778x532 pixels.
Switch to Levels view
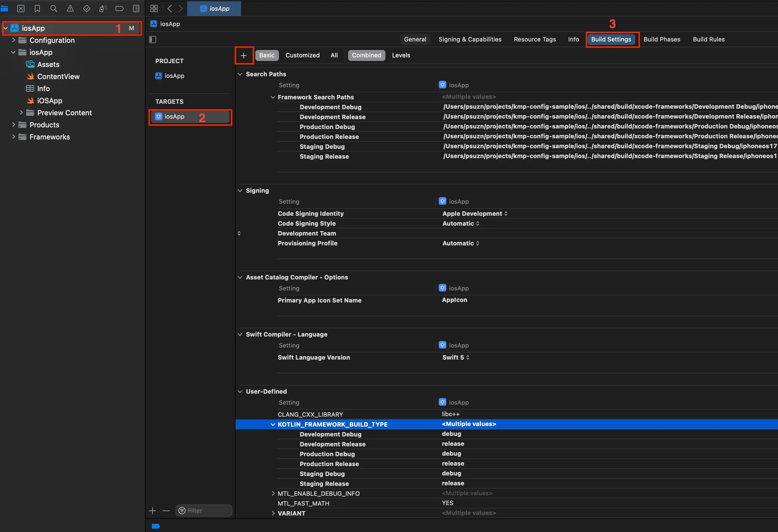click(x=401, y=55)
